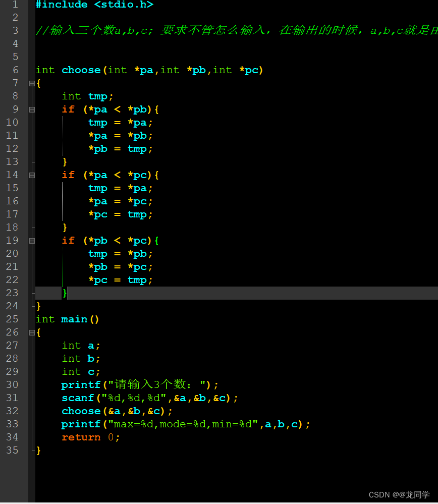Collapse the fold marker on line 9 if block
The height and width of the screenshot is (504, 438).
[x=32, y=110]
